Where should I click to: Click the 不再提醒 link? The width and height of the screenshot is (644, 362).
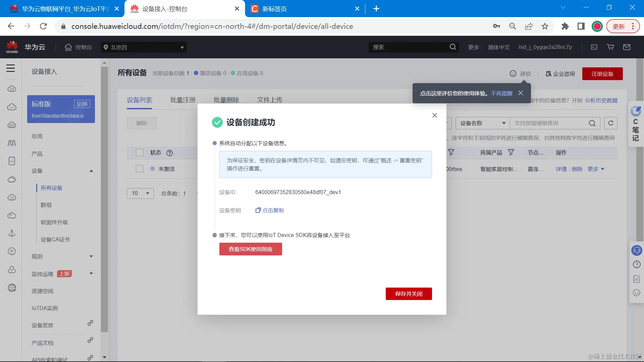501,93
